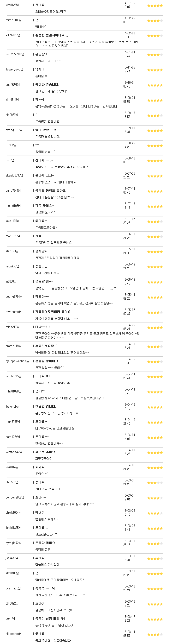
Task: Open review titled 땀이 쫙쫙~~!!
Action: (46, 130)
